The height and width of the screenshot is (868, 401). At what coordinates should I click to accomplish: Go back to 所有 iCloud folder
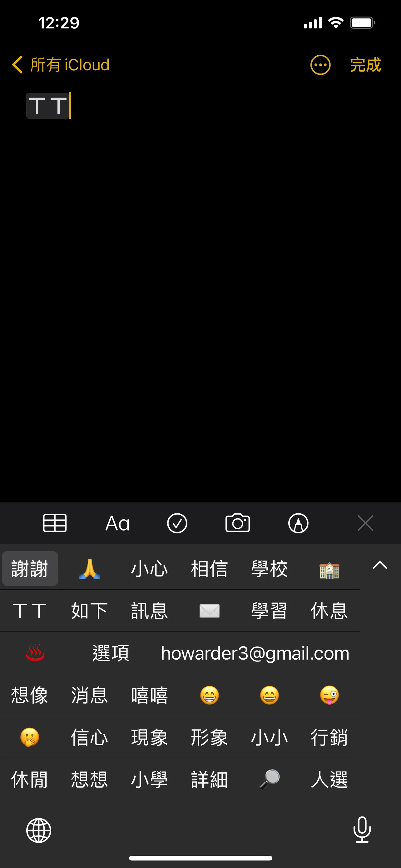(x=61, y=65)
